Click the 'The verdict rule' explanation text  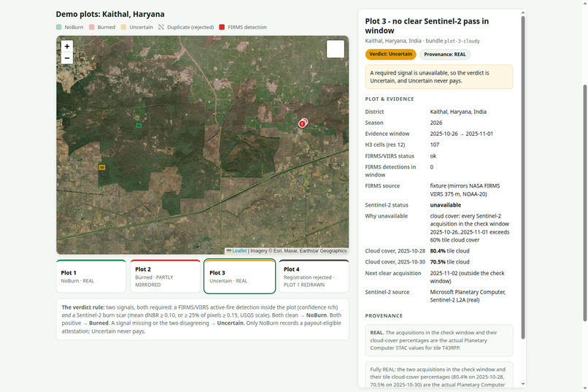point(203,319)
